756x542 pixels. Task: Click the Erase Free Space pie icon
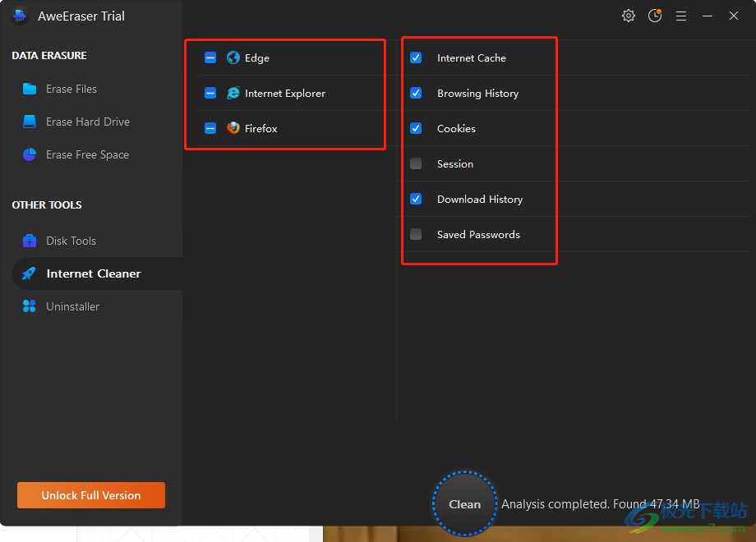coord(30,154)
